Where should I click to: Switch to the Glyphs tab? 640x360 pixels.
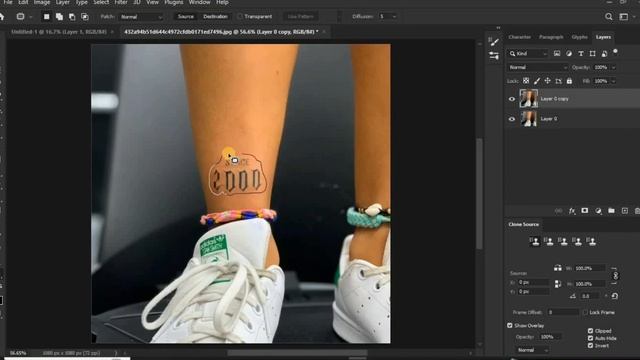click(579, 37)
